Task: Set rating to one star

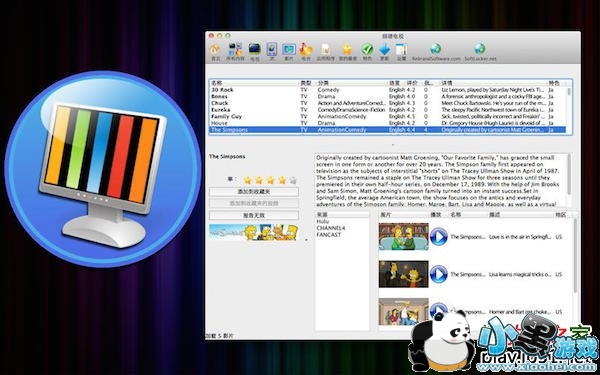Action: (248, 180)
